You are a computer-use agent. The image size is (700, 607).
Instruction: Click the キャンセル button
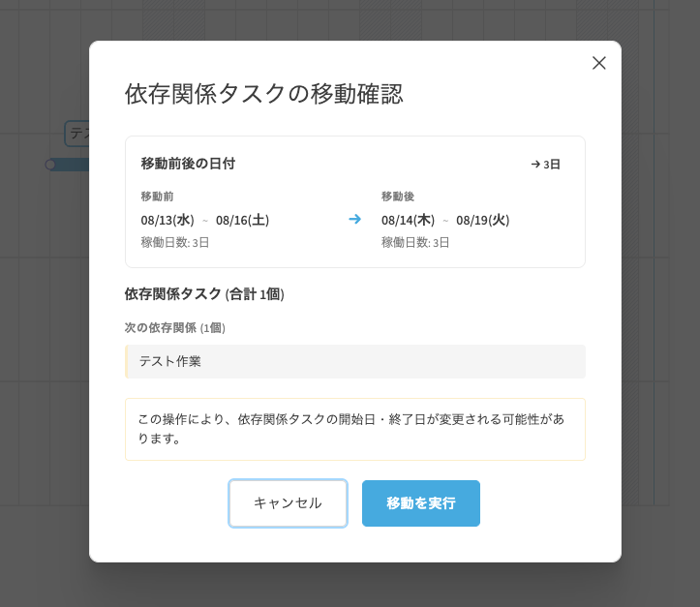[288, 503]
